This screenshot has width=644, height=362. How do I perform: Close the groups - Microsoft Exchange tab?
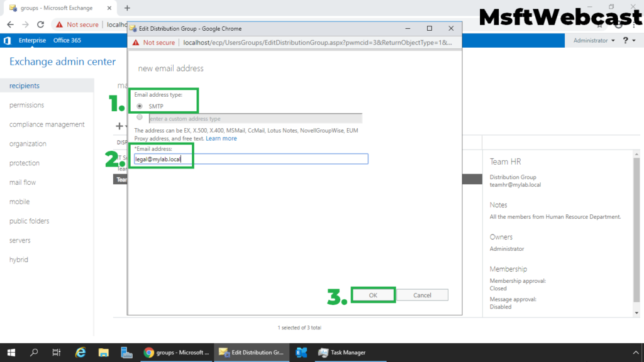pyautogui.click(x=109, y=8)
